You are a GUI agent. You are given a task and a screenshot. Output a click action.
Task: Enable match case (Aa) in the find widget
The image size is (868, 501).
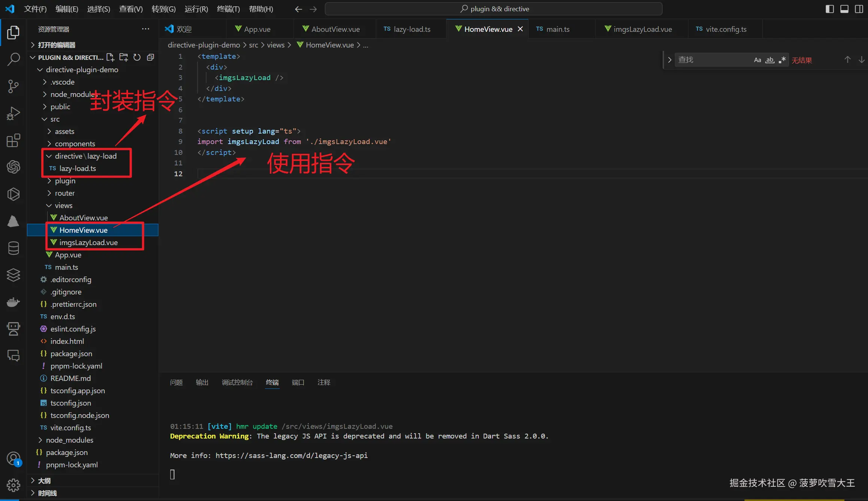[757, 59]
